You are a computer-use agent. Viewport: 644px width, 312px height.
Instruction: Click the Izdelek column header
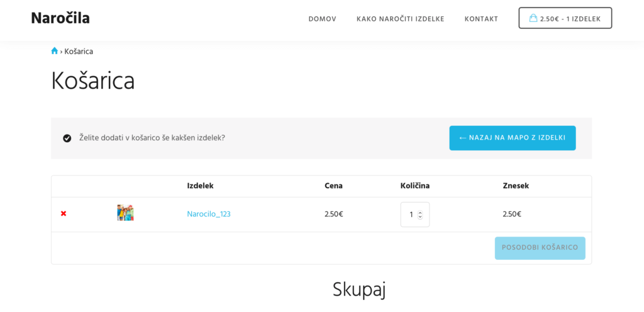tap(200, 186)
